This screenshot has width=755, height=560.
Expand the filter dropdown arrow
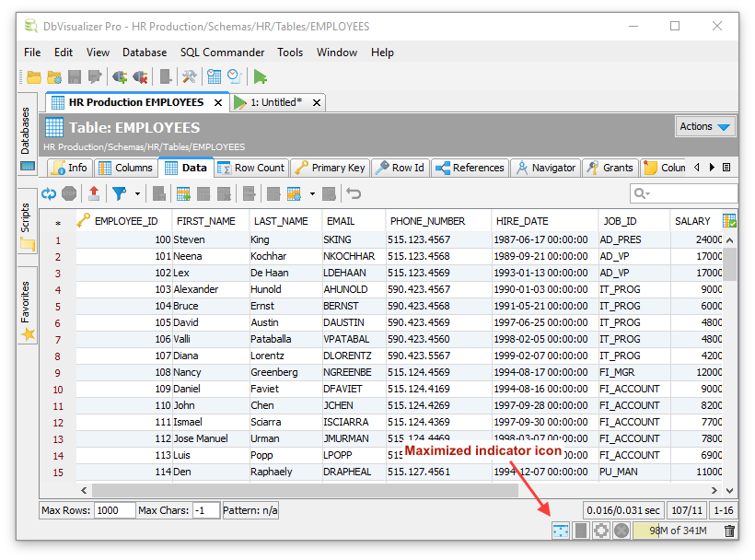tap(138, 193)
